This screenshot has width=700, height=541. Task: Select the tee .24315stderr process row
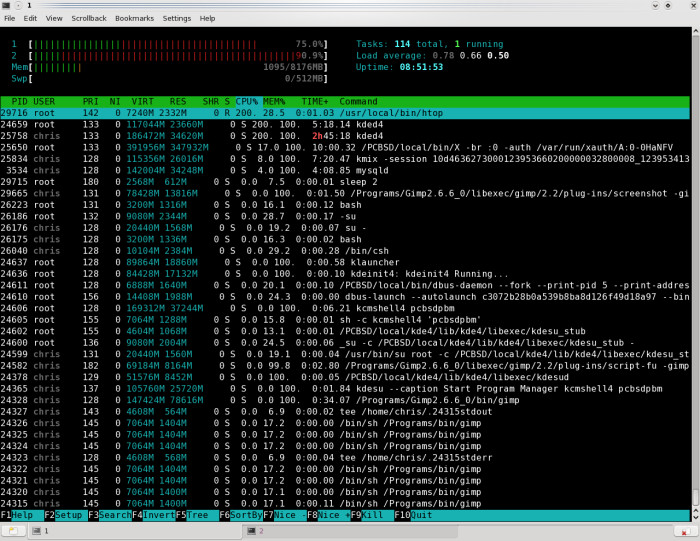[345, 458]
